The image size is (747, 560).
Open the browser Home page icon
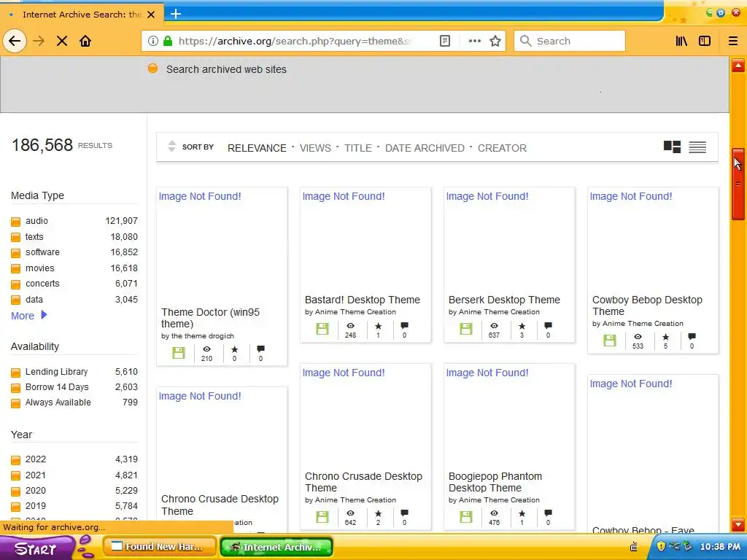tap(85, 41)
